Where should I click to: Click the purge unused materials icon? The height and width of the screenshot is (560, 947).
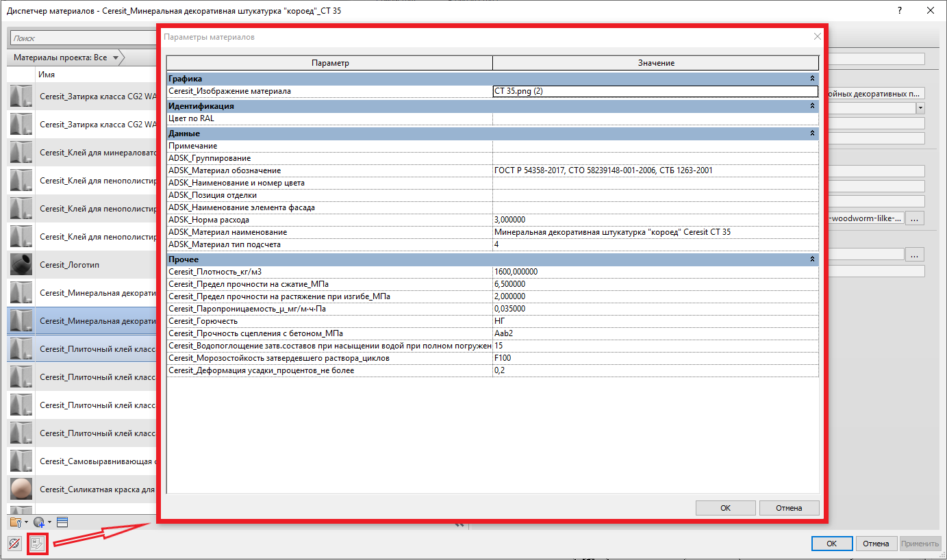tap(14, 544)
